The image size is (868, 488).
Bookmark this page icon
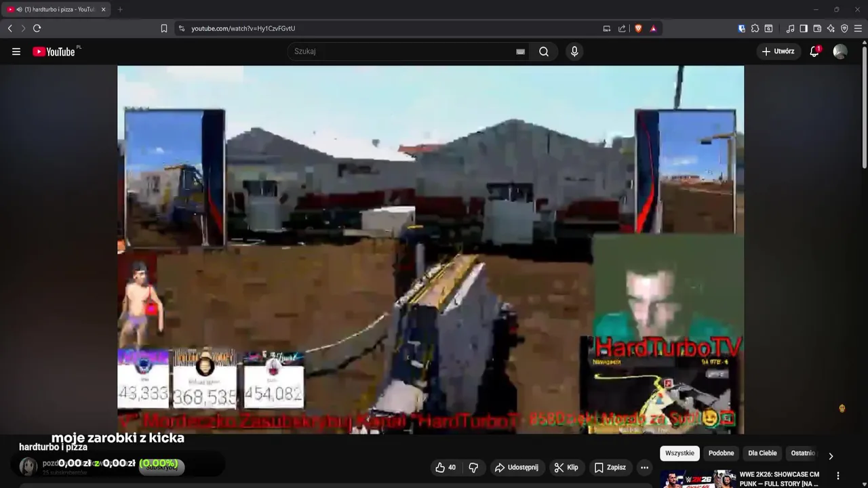[164, 28]
